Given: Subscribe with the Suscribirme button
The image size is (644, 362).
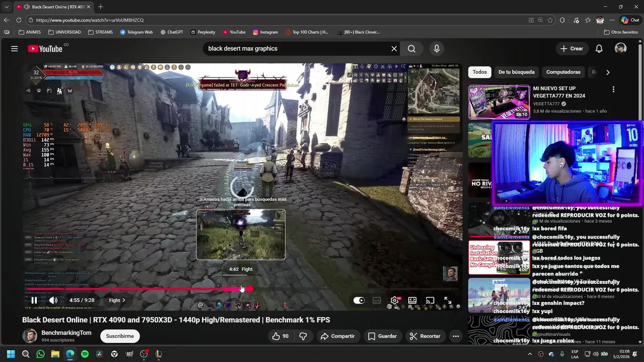Looking at the screenshot, I should tap(120, 336).
